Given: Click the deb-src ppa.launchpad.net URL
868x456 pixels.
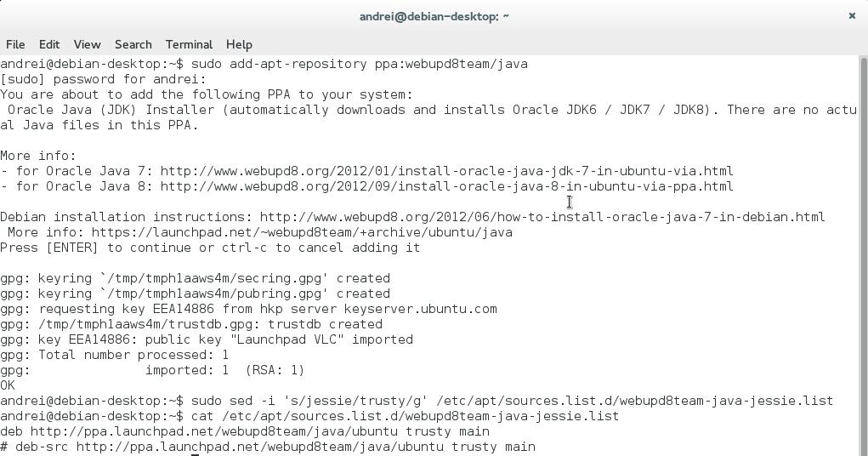Looking at the screenshot, I should tap(305, 447).
